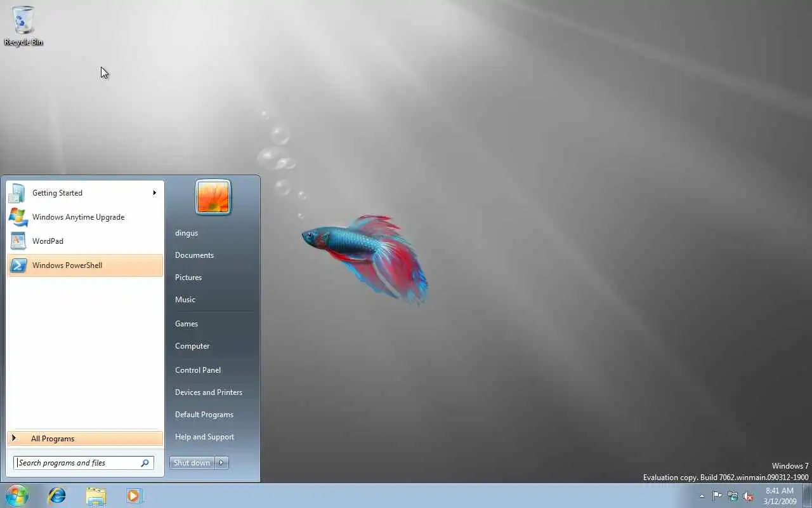
Task: Expand All Programs list
Action: (x=85, y=439)
